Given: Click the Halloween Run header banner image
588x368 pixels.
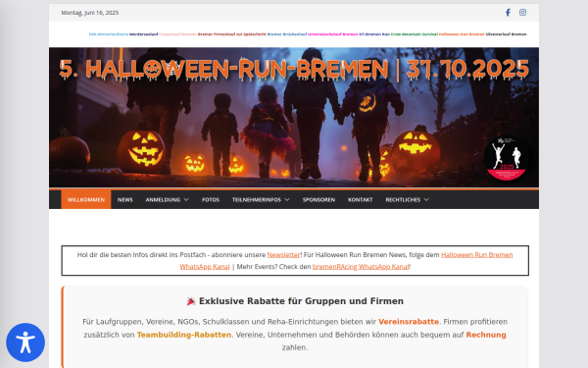Looking at the screenshot, I should coord(294,117).
